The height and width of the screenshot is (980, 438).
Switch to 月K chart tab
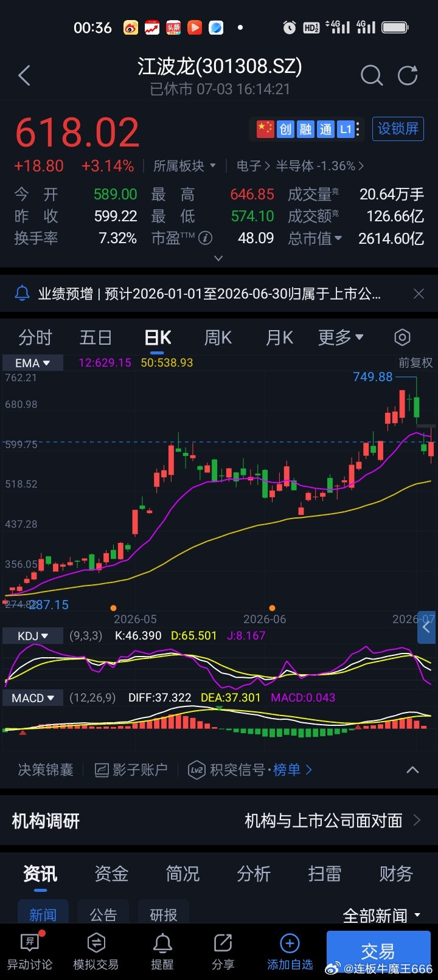click(x=279, y=337)
